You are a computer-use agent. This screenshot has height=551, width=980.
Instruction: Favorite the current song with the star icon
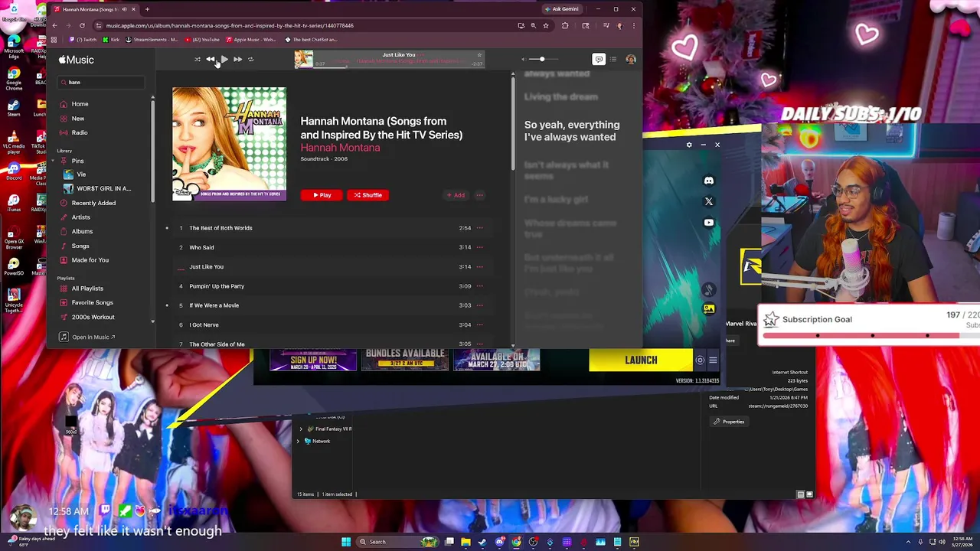click(x=479, y=55)
